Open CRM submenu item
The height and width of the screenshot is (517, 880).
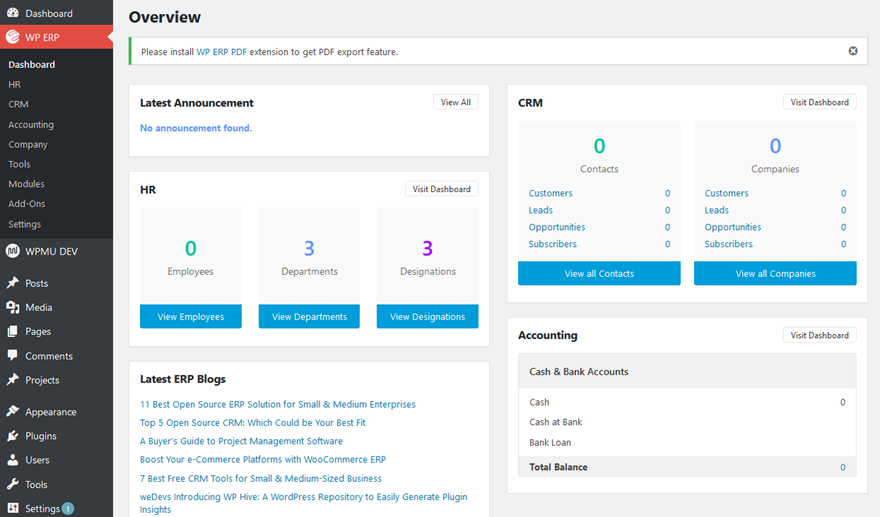pyautogui.click(x=18, y=104)
